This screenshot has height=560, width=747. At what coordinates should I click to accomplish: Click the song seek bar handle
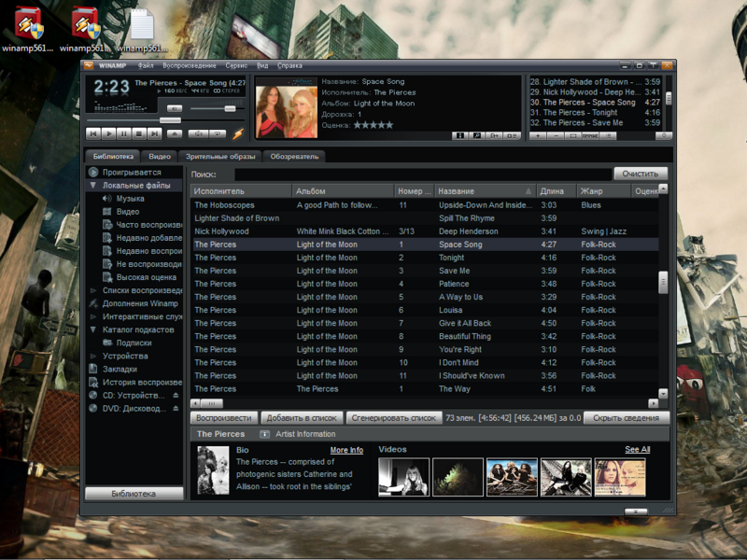[170, 120]
